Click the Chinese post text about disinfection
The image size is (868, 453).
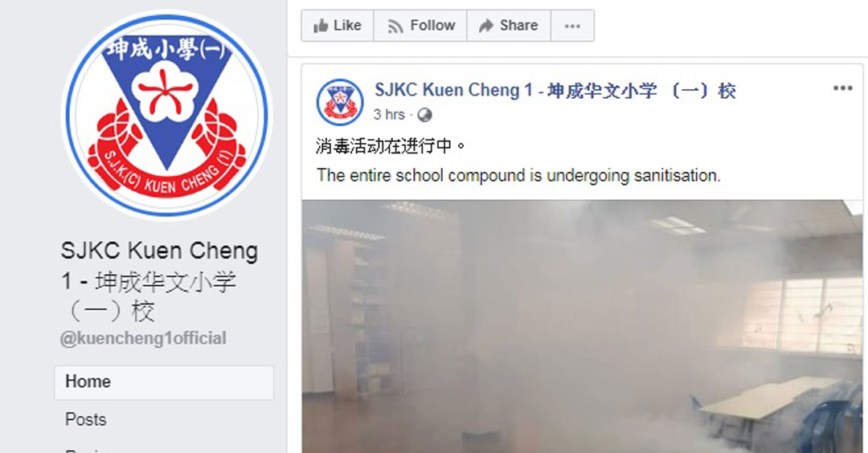point(391,146)
